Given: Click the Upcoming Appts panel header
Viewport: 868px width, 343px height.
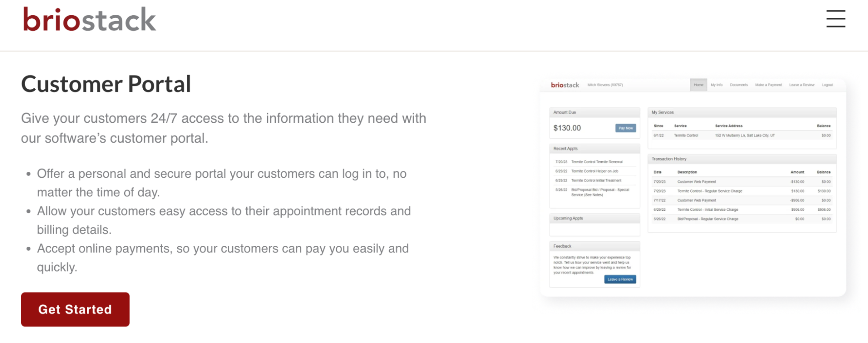Looking at the screenshot, I should [594, 219].
